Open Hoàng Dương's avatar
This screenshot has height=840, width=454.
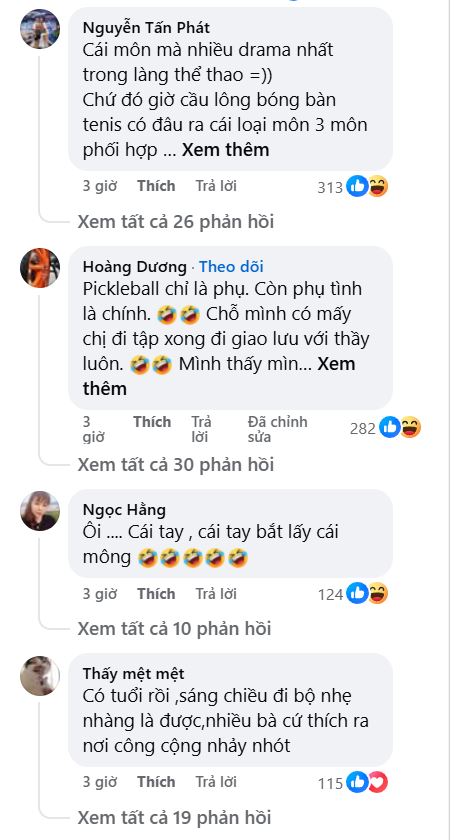tap(40, 267)
